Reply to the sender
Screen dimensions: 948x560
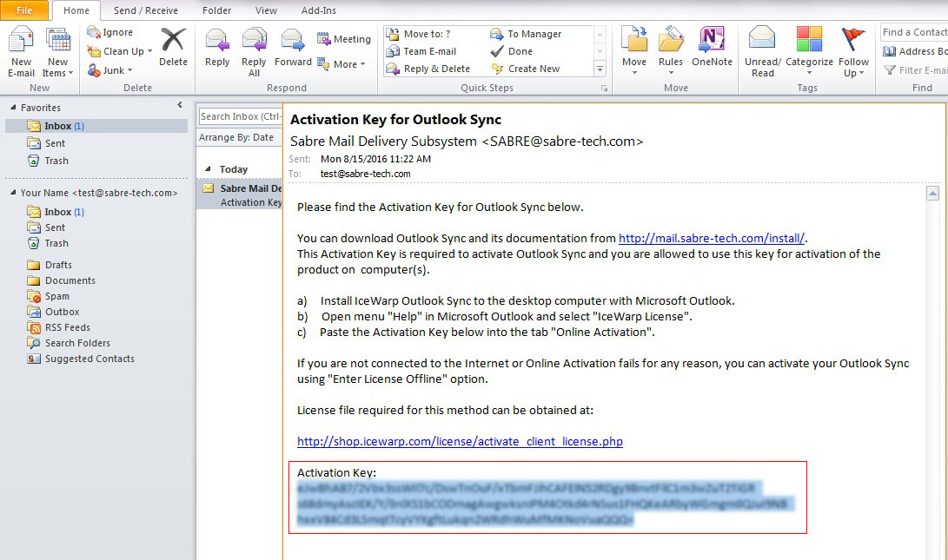[x=217, y=47]
